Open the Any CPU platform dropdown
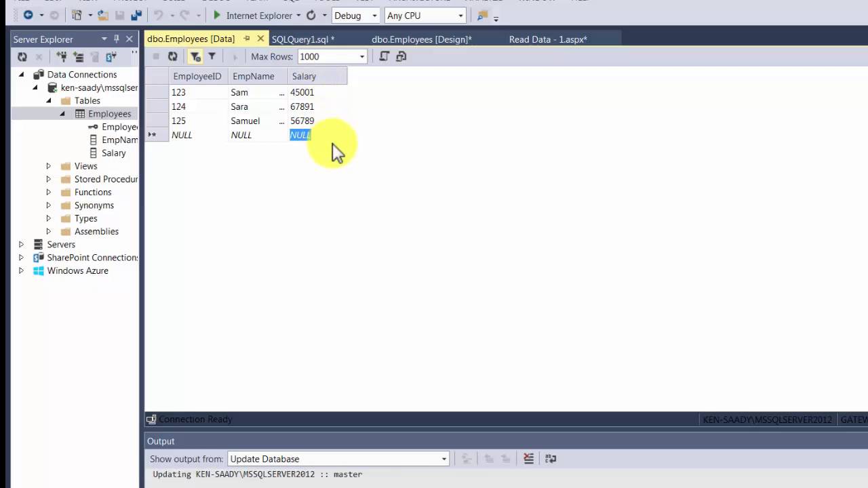The height and width of the screenshot is (488, 868). click(x=460, y=16)
